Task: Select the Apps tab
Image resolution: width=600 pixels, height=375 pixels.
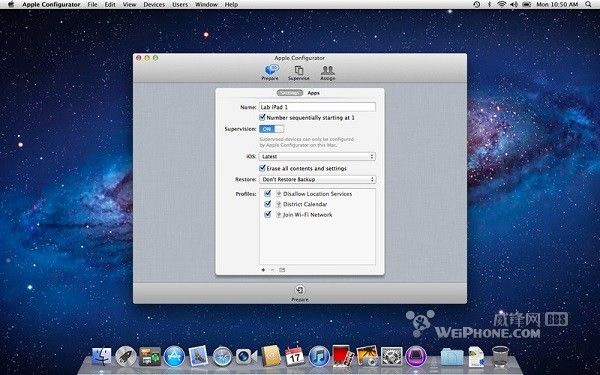Action: pos(313,93)
